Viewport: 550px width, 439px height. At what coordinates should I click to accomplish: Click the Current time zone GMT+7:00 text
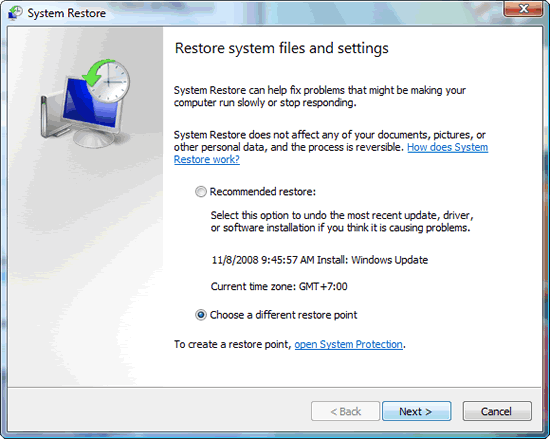279,286
